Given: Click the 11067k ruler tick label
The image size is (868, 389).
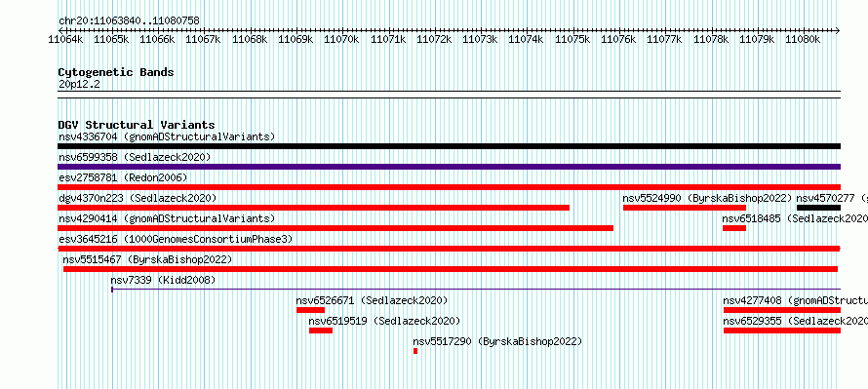Looking at the screenshot, I should (204, 39).
